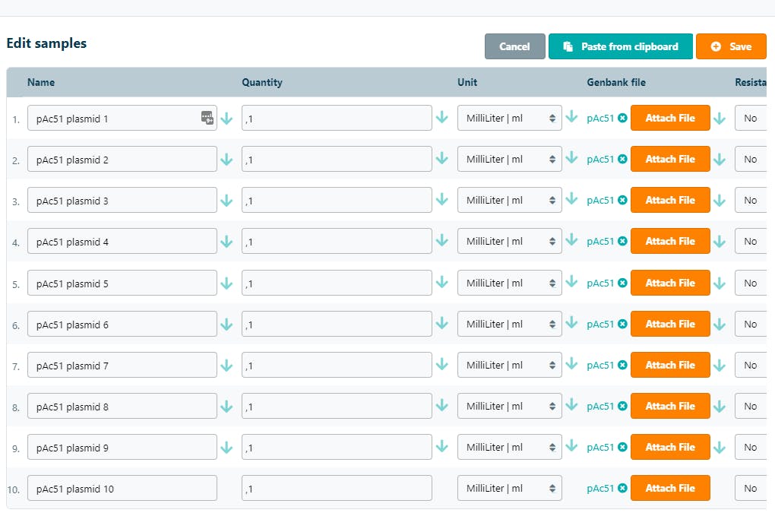Attach a file for pAc51 plasmid 3
Viewport: 775px width, 532px height.
click(670, 200)
